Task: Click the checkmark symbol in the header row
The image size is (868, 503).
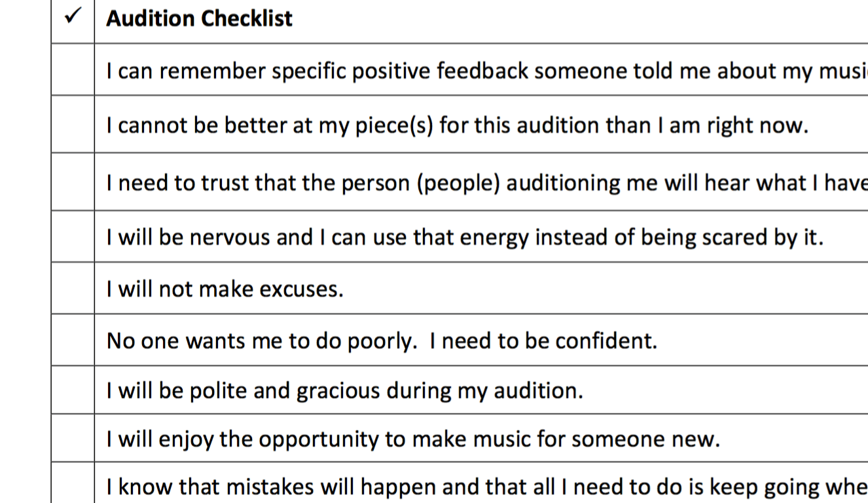Action: point(72,18)
